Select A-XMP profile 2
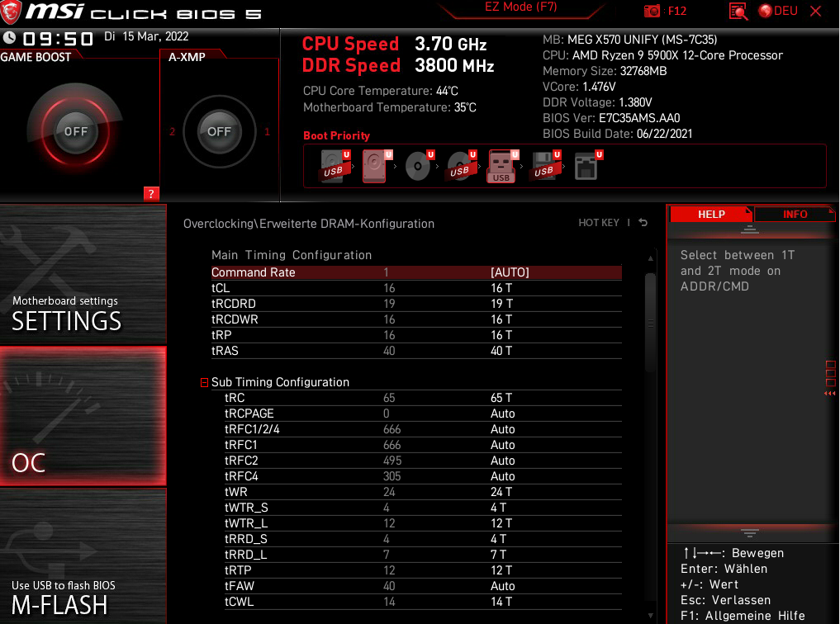The image size is (840, 624). point(172,131)
